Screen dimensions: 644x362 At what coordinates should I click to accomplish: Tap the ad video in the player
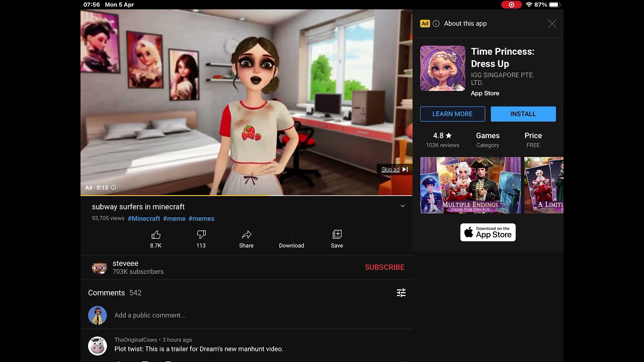247,102
